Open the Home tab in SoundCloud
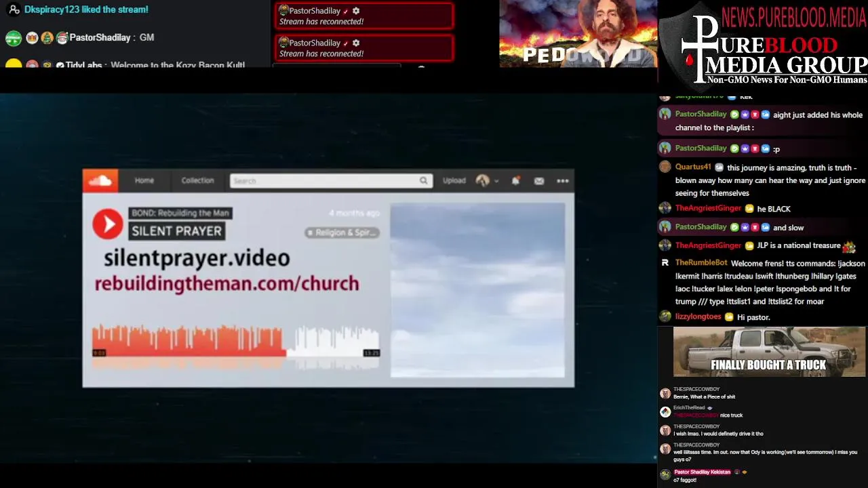Viewport: 868px width, 488px height. click(144, 181)
